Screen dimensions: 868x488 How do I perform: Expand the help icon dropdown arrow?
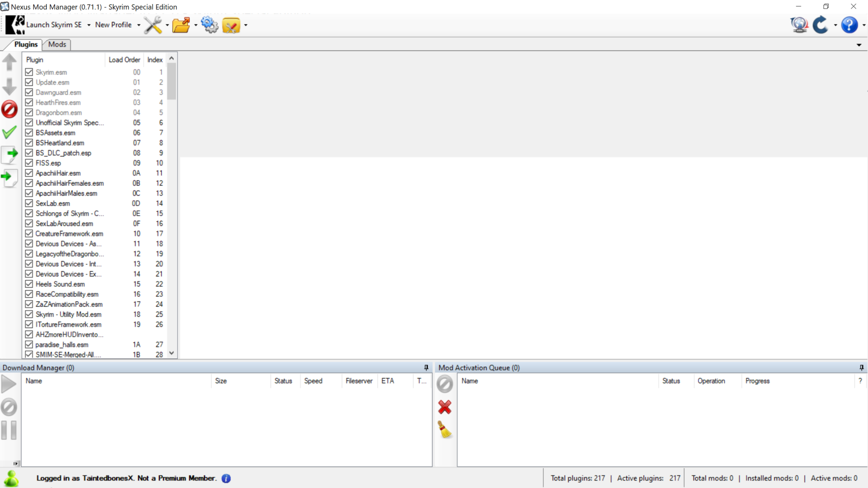(x=863, y=25)
